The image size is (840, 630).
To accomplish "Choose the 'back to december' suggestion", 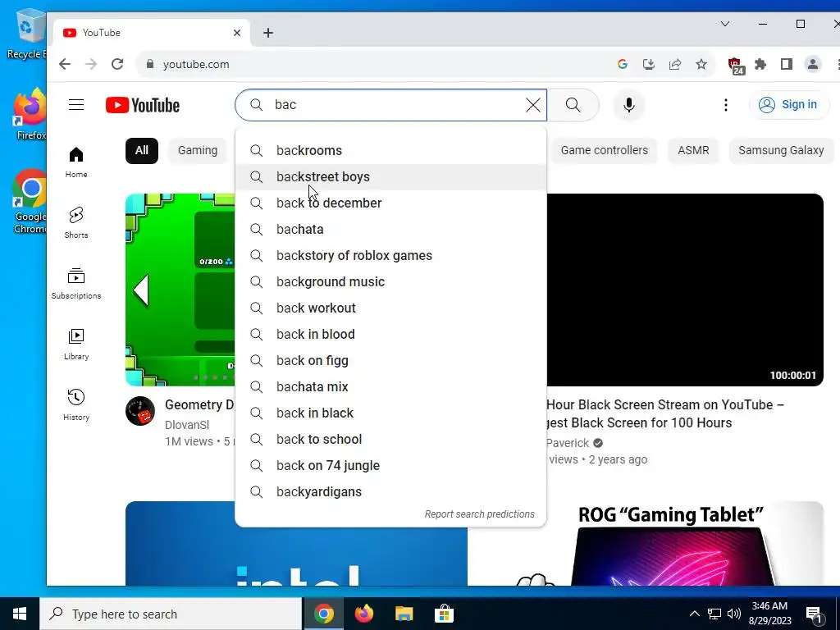I will coord(390,203).
